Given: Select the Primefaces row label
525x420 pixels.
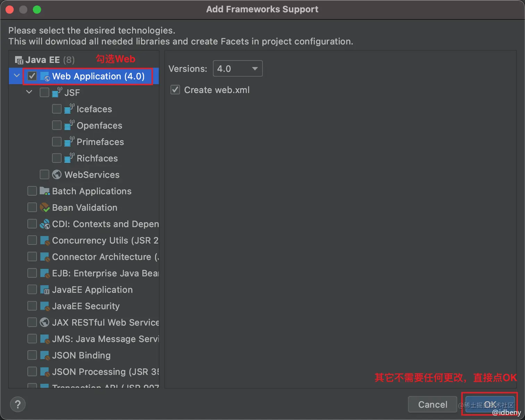Looking at the screenshot, I should tap(100, 142).
